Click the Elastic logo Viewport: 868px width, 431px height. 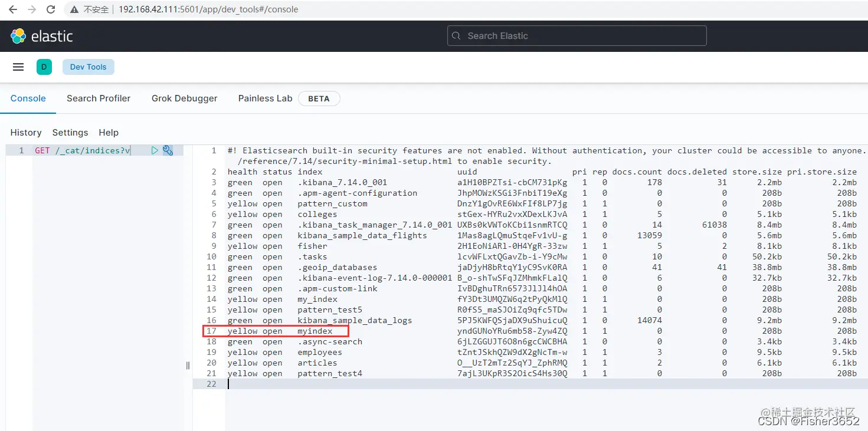pyautogui.click(x=42, y=36)
